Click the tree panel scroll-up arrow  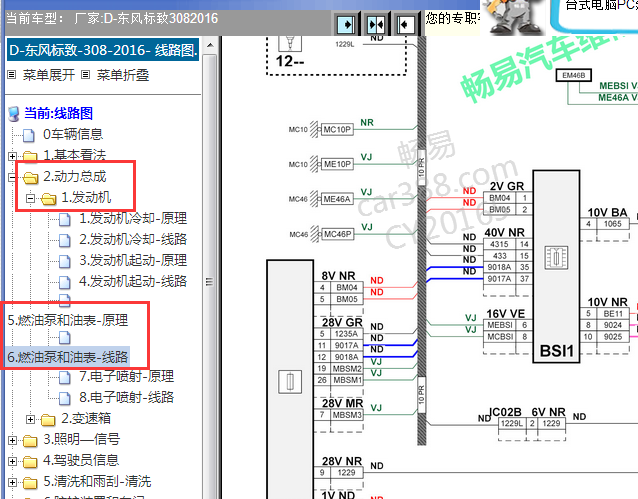pyautogui.click(x=210, y=45)
